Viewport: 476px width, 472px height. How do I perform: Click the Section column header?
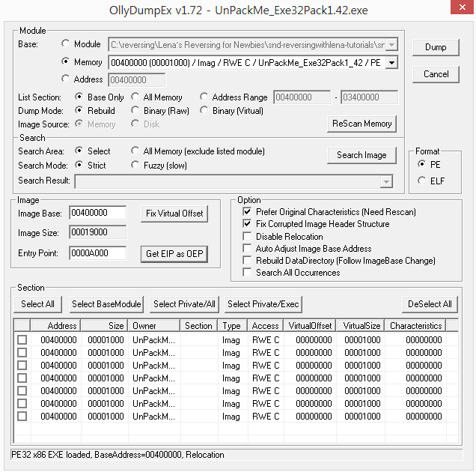(x=199, y=325)
